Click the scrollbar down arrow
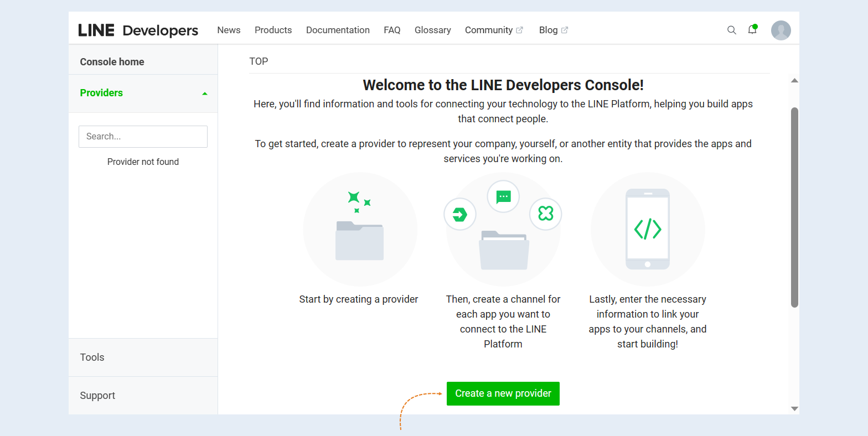 pos(795,409)
